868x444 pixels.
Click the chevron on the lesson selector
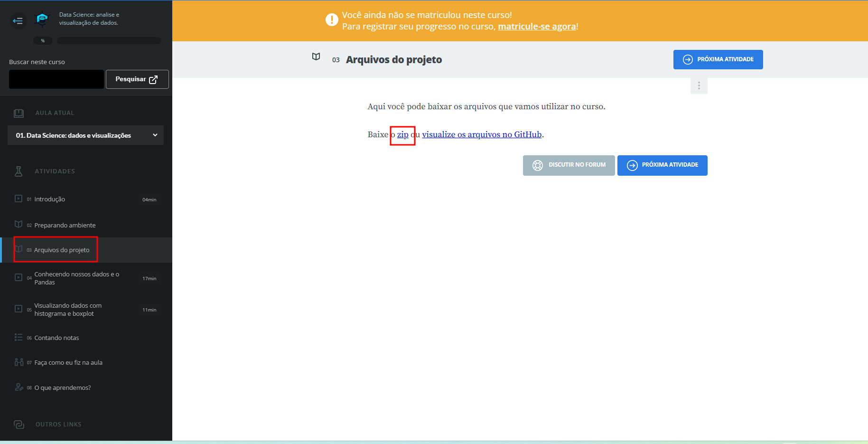pos(155,135)
